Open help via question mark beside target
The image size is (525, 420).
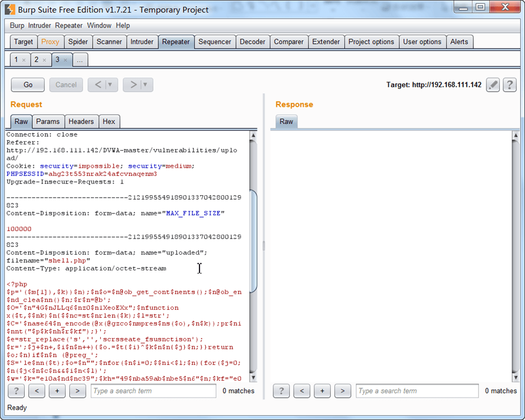[x=510, y=84]
